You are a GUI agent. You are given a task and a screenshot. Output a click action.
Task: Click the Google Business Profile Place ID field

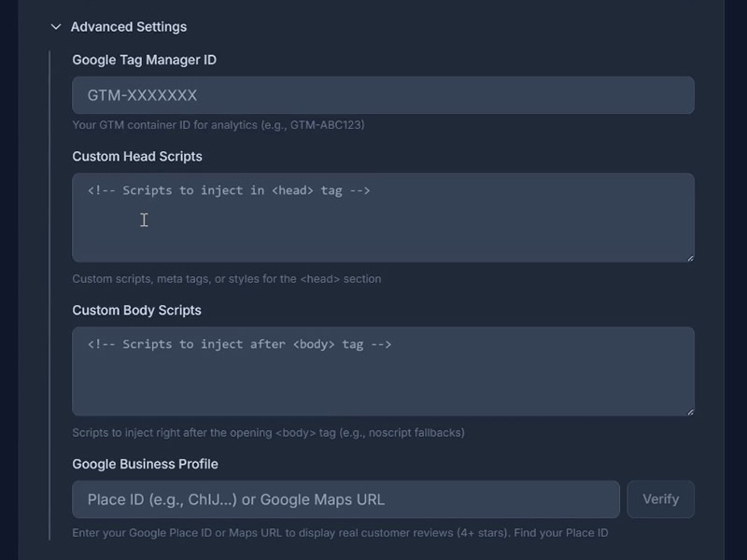point(345,499)
